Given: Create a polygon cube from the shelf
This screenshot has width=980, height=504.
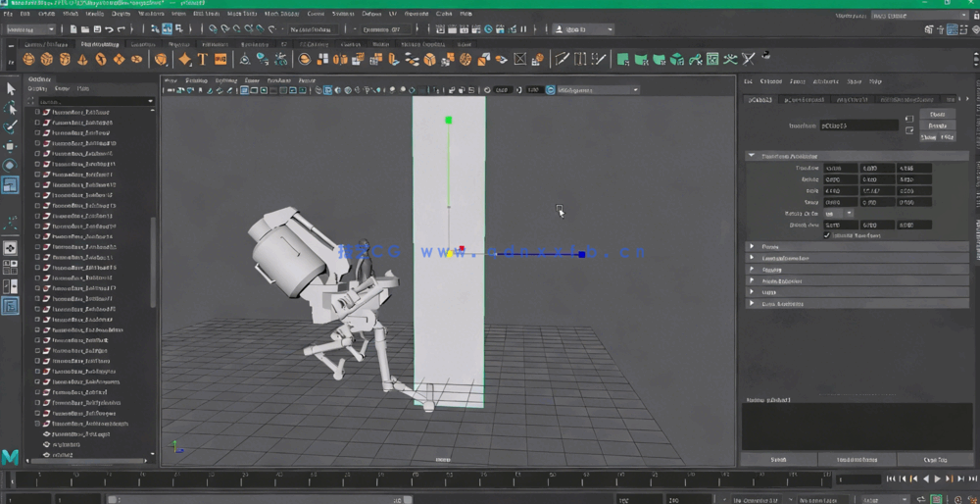Looking at the screenshot, I should (x=47, y=60).
